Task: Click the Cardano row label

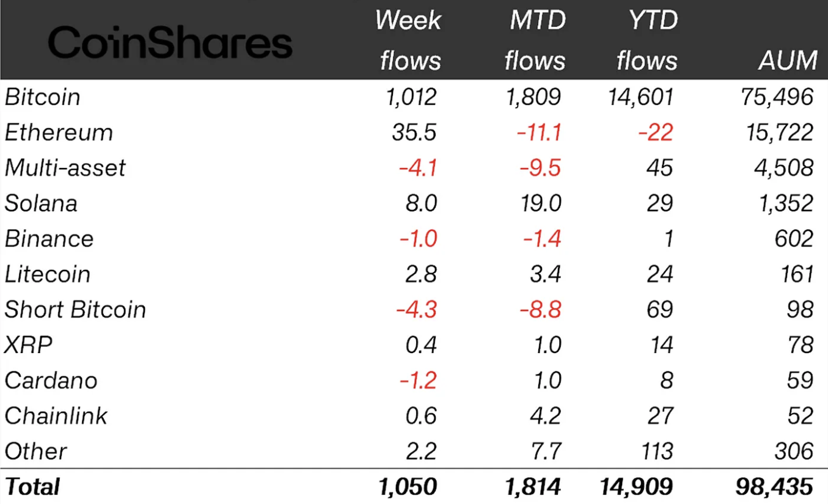Action: click(51, 381)
